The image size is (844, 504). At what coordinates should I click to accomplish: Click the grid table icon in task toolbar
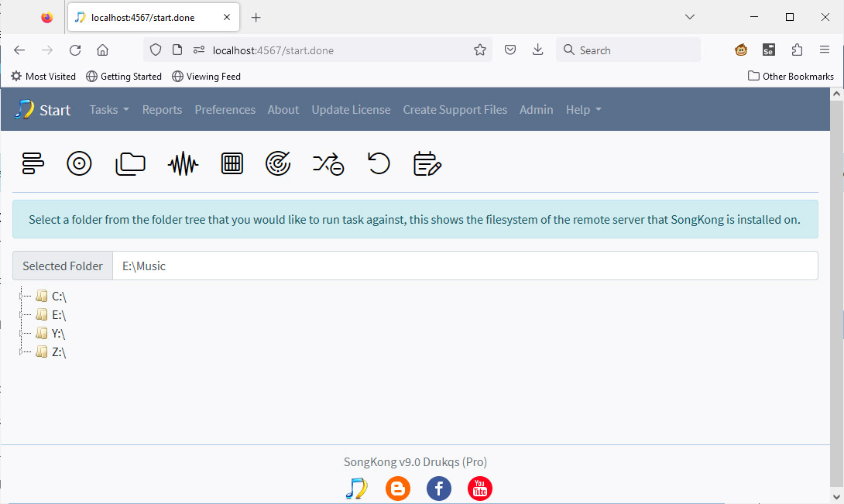coord(232,163)
